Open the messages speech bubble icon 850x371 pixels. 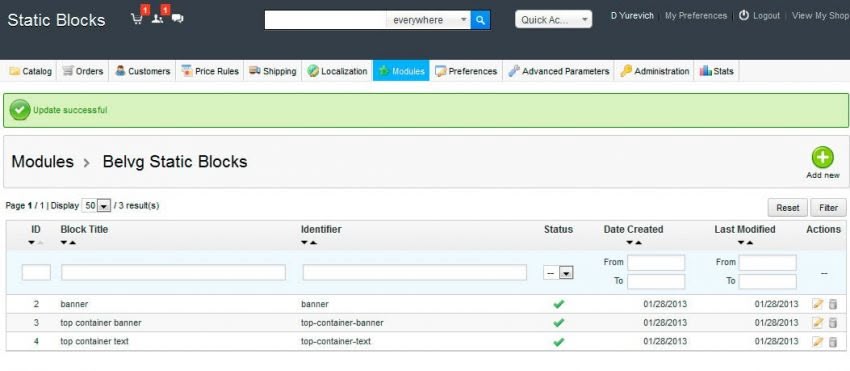point(177,18)
